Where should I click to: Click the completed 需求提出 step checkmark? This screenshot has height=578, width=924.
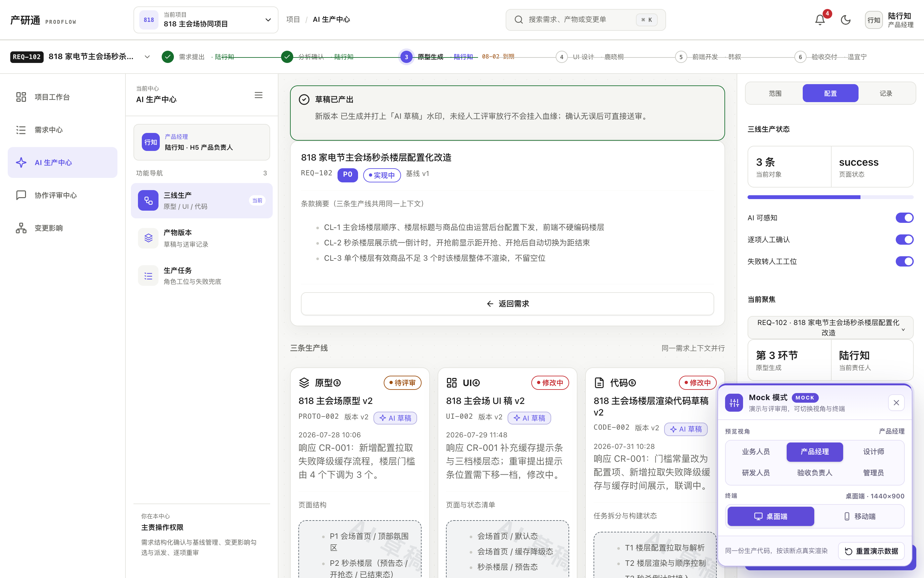[x=167, y=57]
